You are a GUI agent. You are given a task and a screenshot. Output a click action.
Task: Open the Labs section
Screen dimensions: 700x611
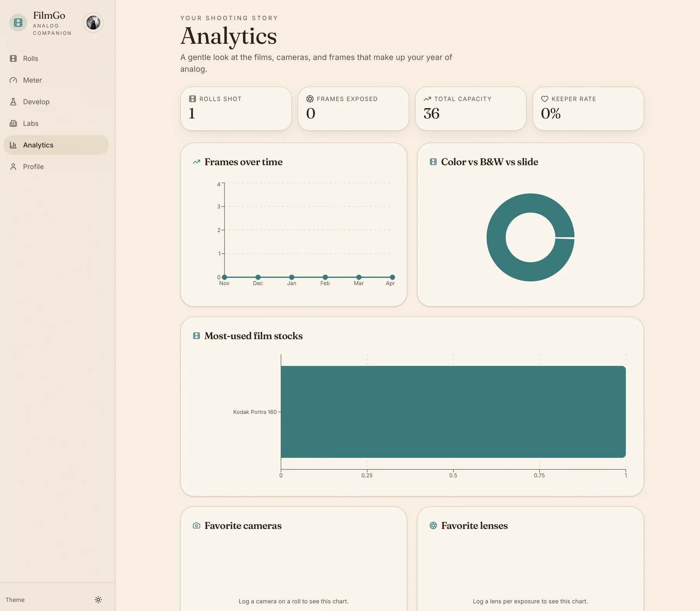(56, 123)
